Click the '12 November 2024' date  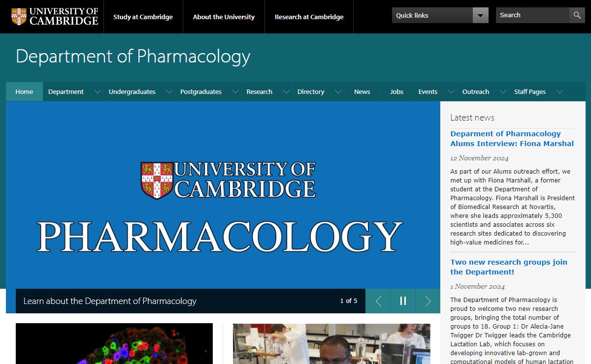479,158
